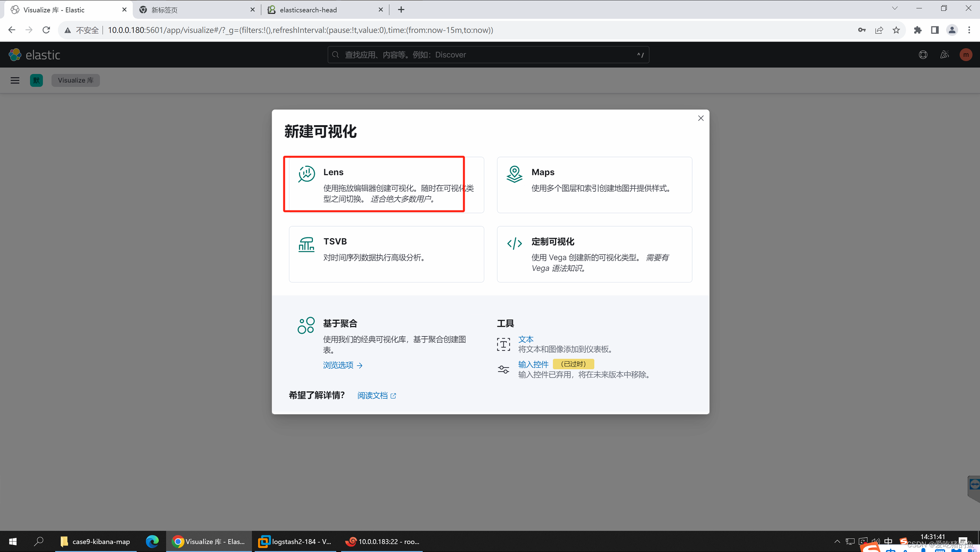Open the user avatar menu
Screen dimensions: 980x552
(x=966, y=55)
